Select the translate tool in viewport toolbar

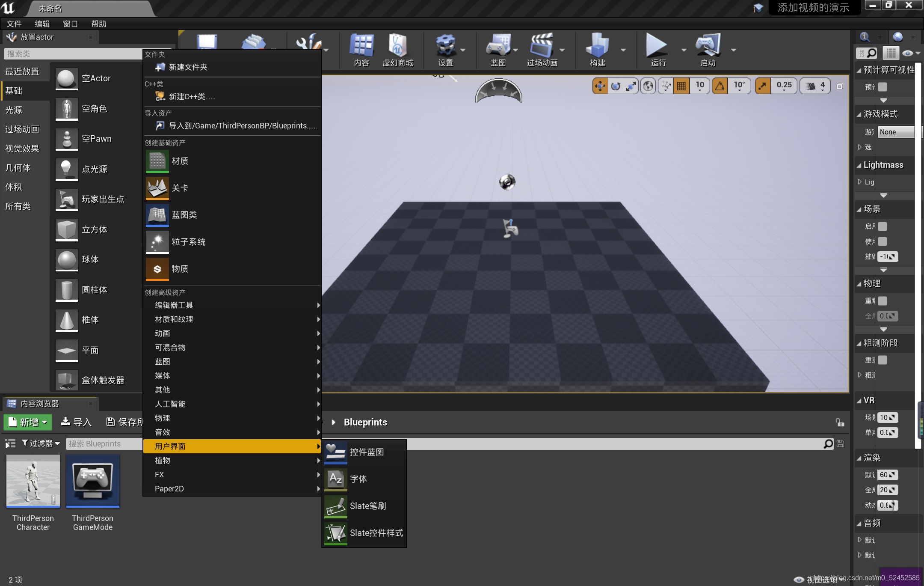coord(600,86)
